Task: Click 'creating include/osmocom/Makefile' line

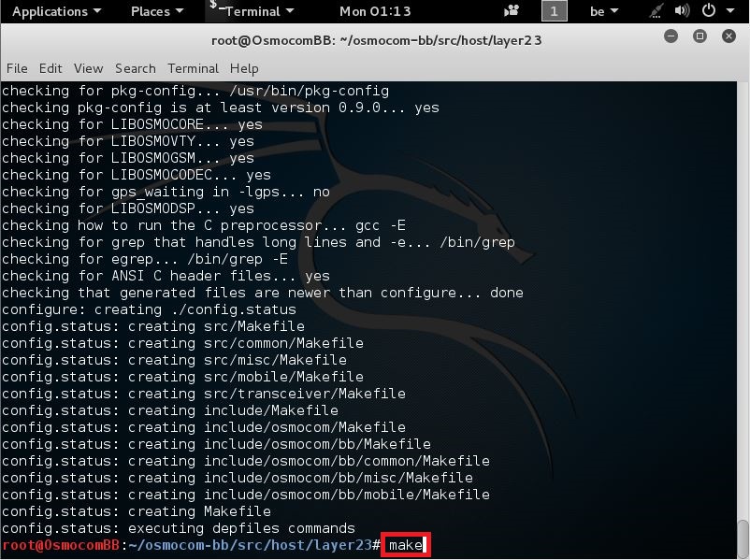Action: pos(204,427)
